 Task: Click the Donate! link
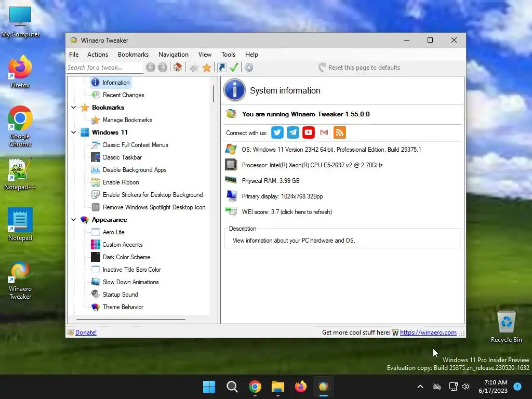click(86, 332)
